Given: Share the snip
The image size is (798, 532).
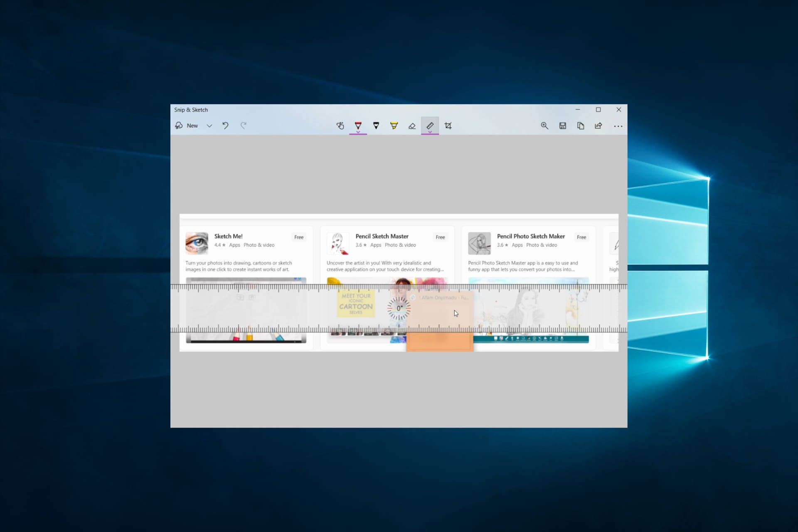Looking at the screenshot, I should click(598, 126).
